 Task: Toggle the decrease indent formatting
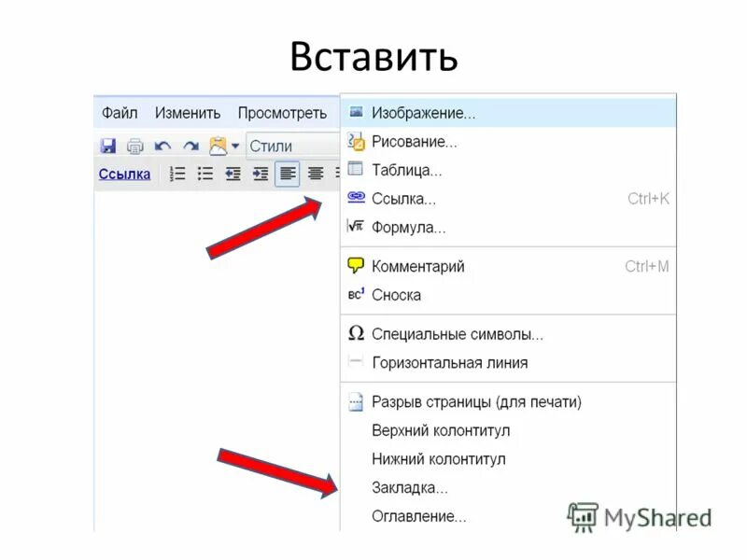click(233, 174)
